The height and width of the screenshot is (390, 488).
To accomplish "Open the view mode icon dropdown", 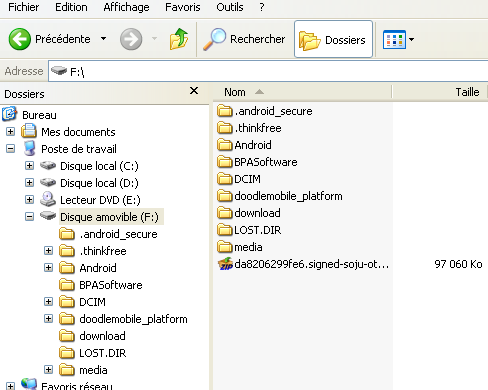I will pyautogui.click(x=399, y=39).
